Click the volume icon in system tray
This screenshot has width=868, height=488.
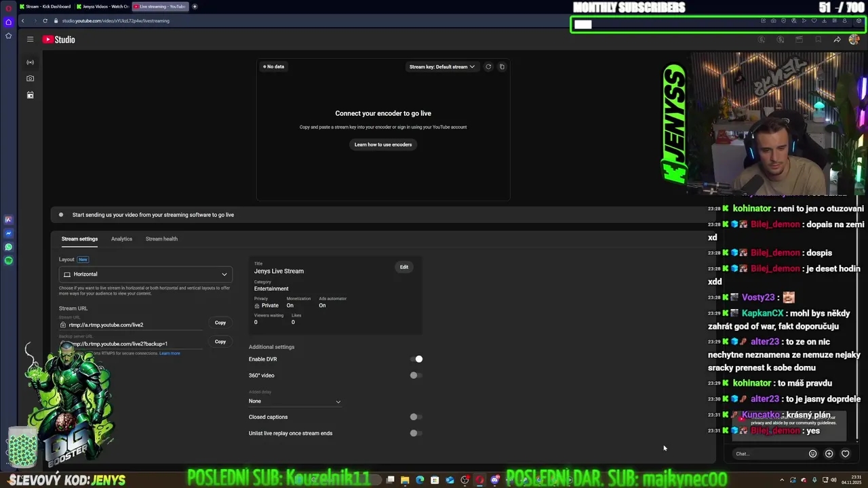pyautogui.click(x=833, y=480)
